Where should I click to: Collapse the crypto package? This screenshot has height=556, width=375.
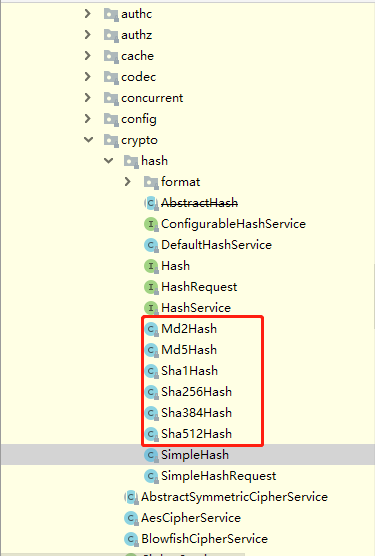[88, 140]
